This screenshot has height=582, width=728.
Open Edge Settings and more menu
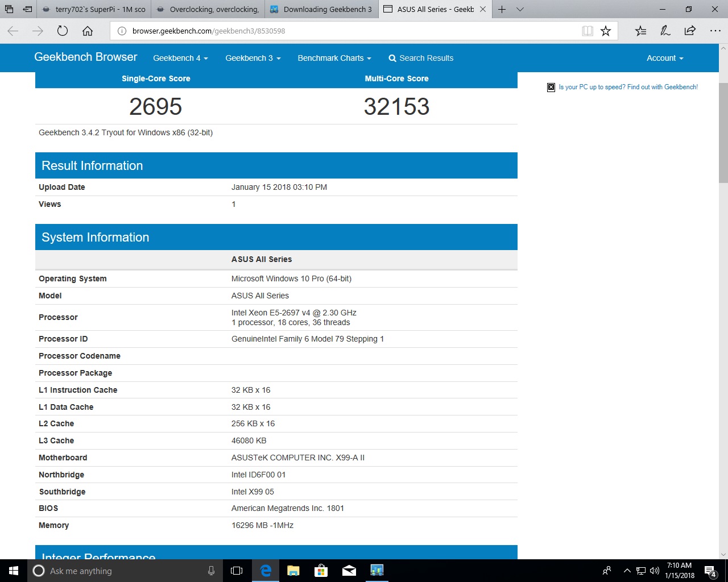[x=715, y=31]
